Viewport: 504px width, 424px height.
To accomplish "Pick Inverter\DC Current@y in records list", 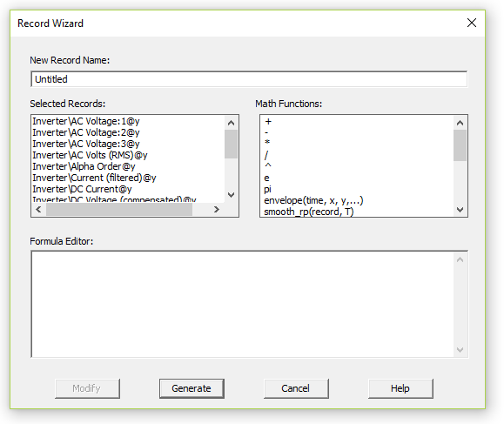I will pos(83,189).
